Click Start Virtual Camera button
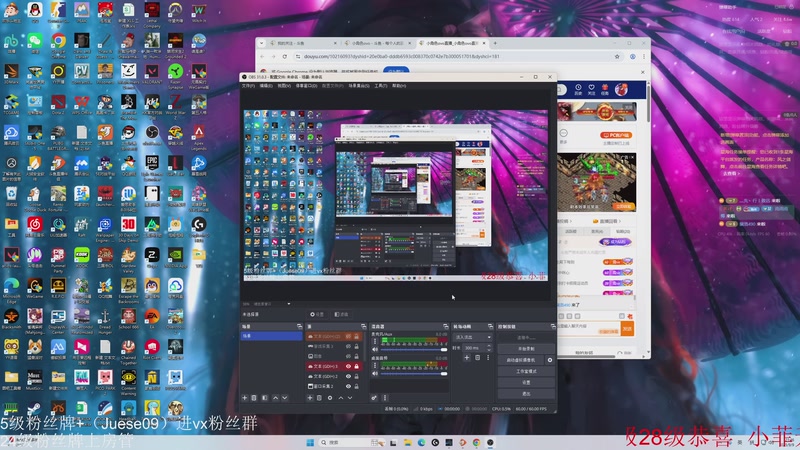800x450 pixels. pos(520,360)
